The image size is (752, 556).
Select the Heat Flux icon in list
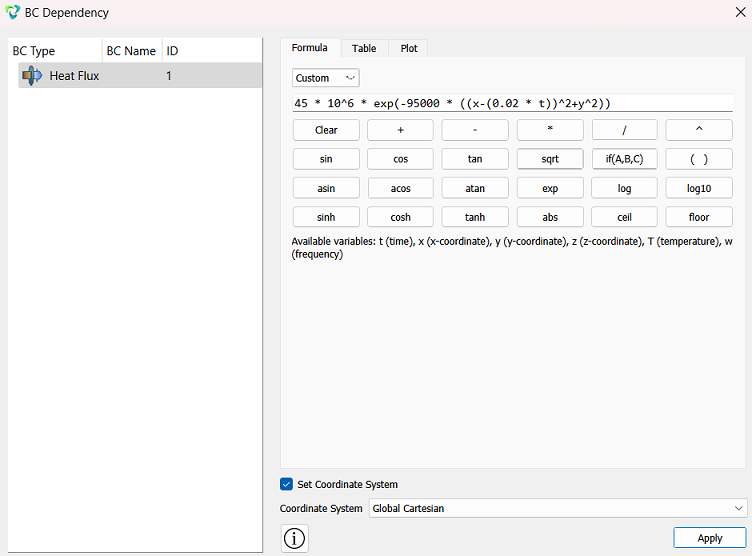[x=32, y=76]
